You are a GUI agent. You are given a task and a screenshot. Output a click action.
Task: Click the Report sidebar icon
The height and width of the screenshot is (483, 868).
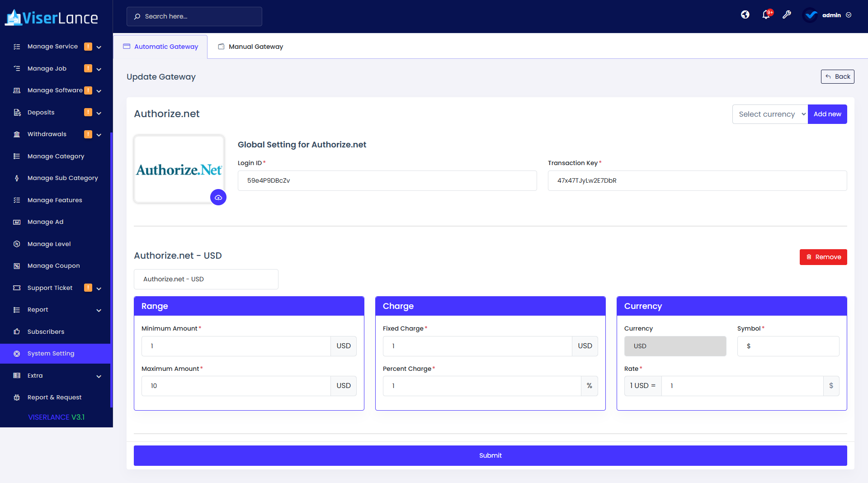tap(17, 310)
